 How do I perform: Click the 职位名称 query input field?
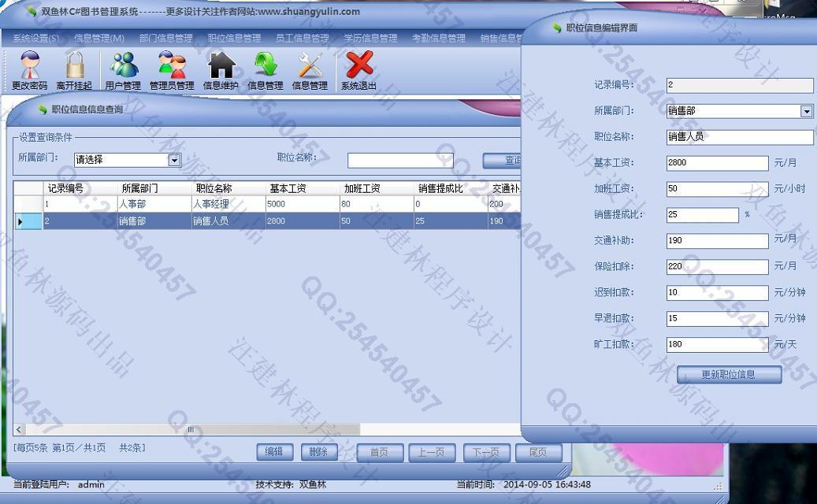pyautogui.click(x=400, y=161)
